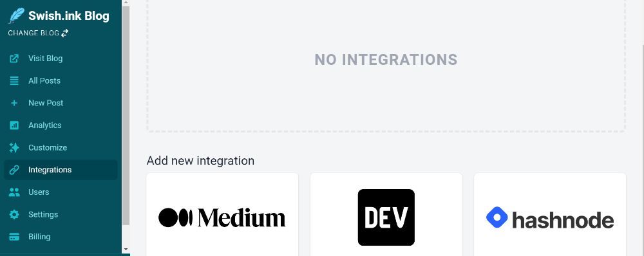Viewport: 644px width, 256px height.
Task: Click the Change Blog swap arrows icon
Action: pos(65,33)
